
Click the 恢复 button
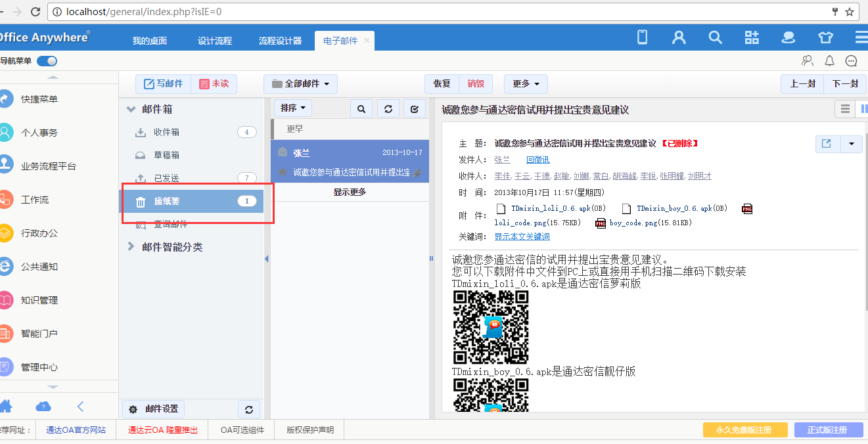(x=442, y=84)
